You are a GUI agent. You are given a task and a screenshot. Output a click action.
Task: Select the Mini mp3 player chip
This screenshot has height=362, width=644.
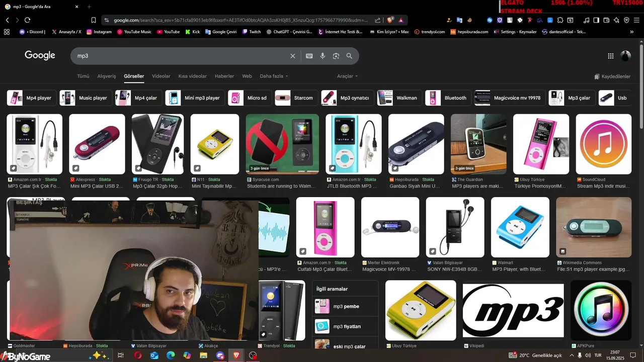195,98
